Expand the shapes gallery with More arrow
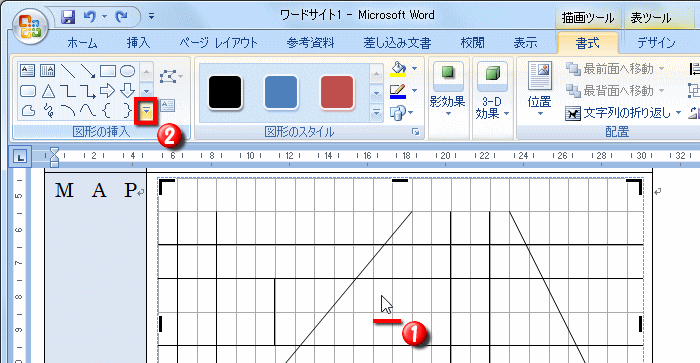Image resolution: width=700 pixels, height=363 pixels. pos(146,113)
